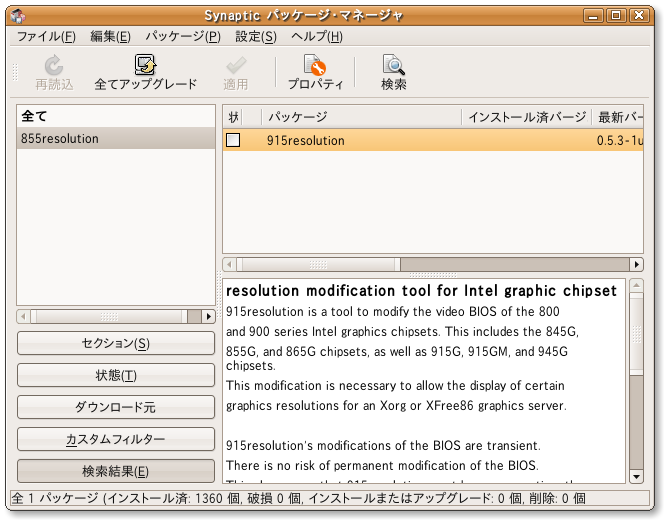Click the 適用 apply checkmark icon

(x=236, y=65)
